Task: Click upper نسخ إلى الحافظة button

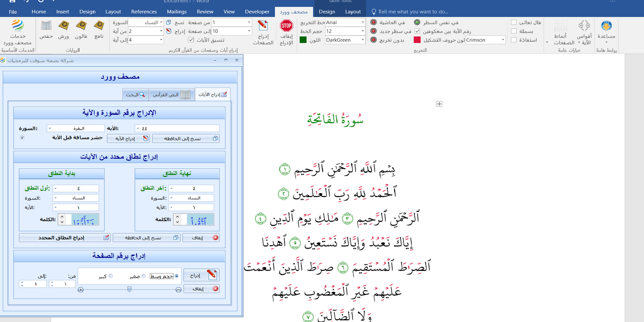Action: [186, 138]
